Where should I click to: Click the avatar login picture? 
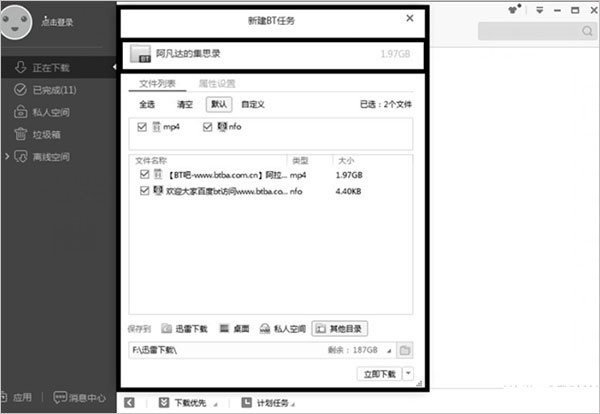16,22
